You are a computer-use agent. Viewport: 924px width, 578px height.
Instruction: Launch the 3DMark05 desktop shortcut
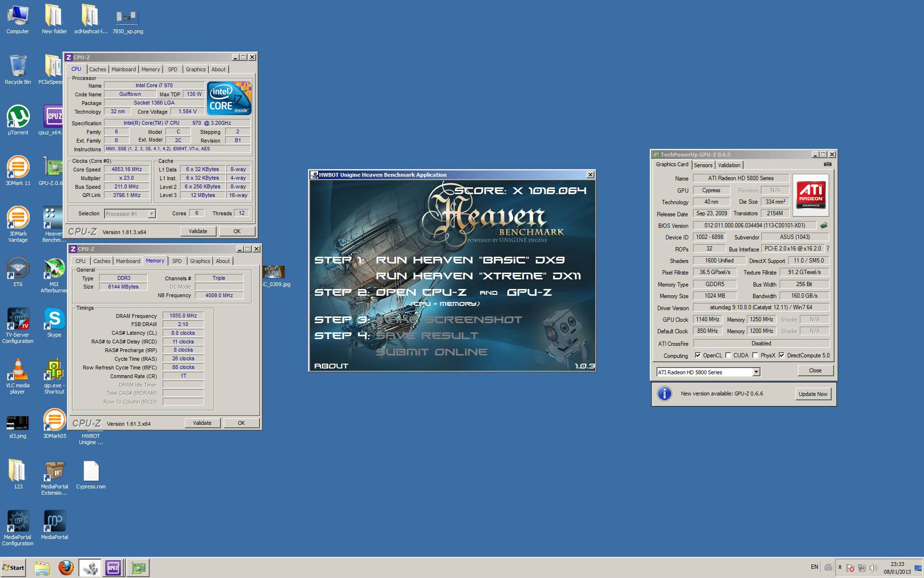tap(54, 424)
